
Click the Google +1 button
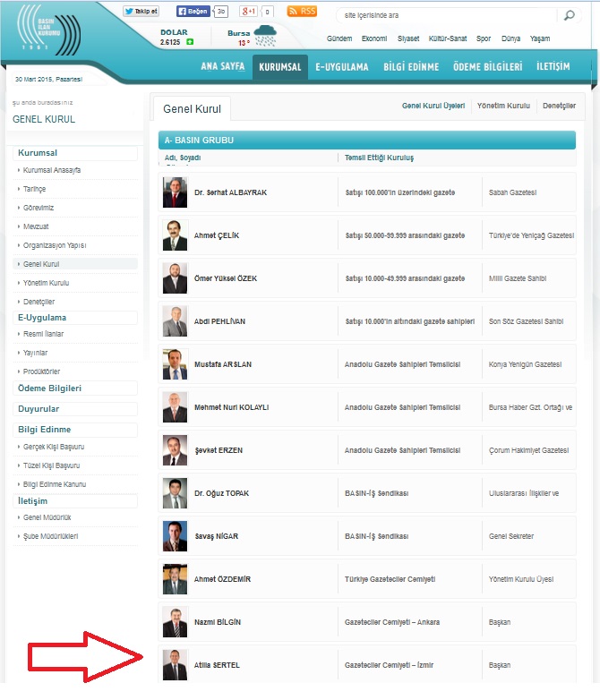pyautogui.click(x=250, y=12)
